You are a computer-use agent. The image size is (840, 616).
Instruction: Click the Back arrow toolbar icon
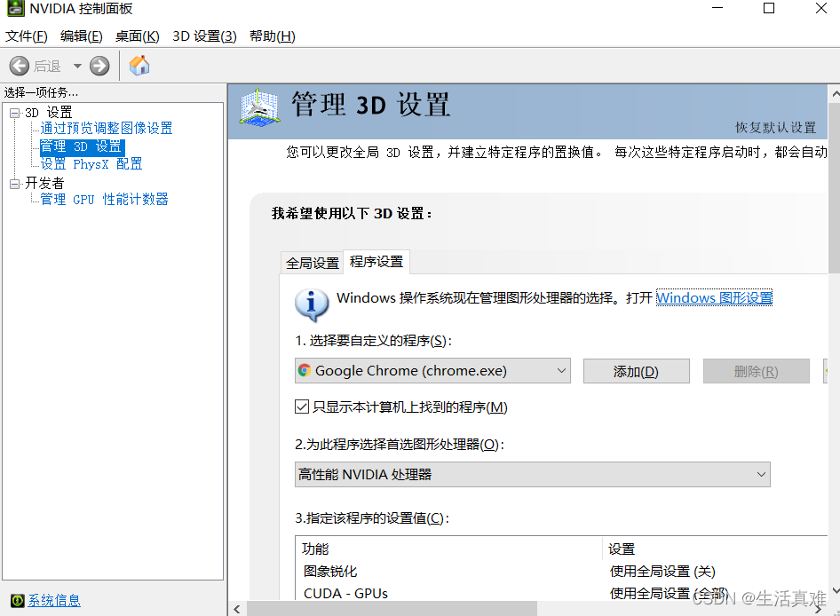(20, 66)
